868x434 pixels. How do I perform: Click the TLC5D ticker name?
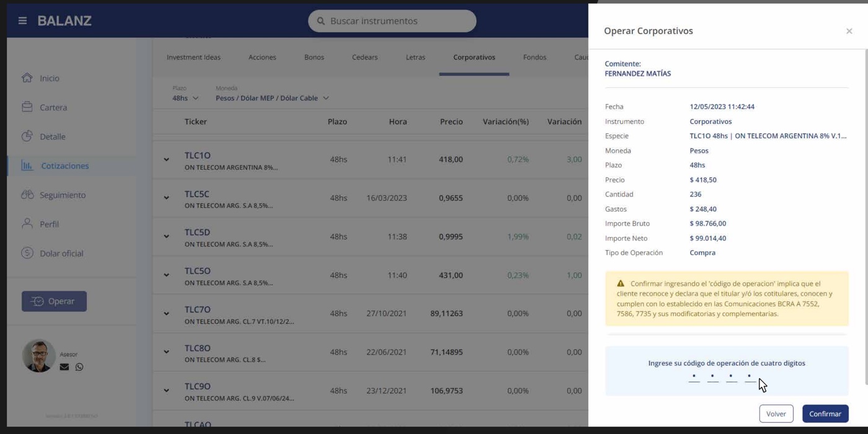tap(197, 232)
